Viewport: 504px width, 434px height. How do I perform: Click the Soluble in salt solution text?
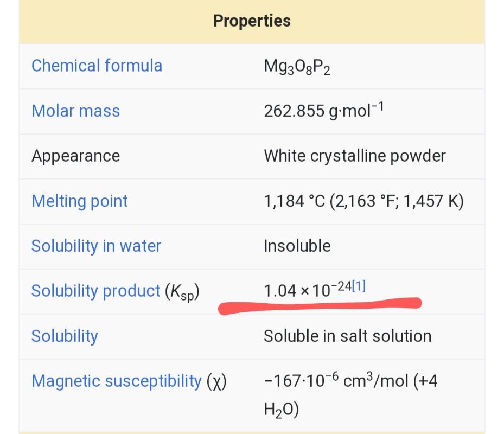pos(347,336)
